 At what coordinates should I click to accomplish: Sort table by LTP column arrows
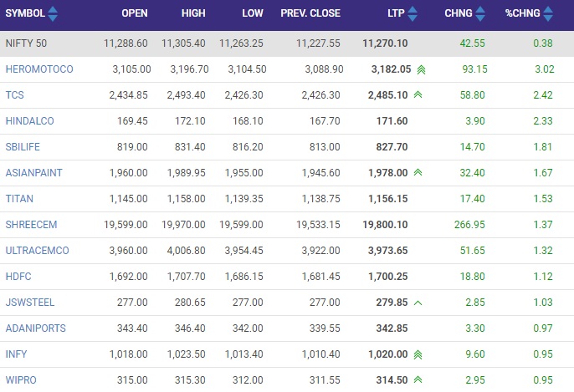(x=413, y=13)
